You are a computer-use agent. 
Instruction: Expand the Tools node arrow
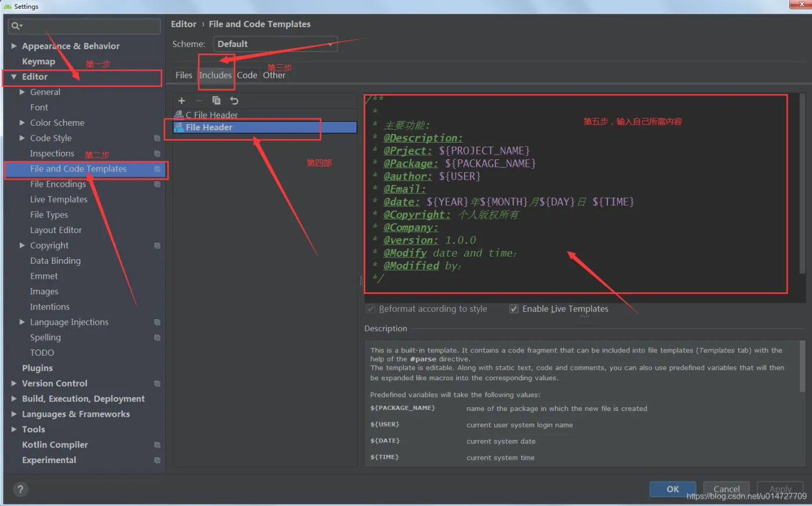coord(14,429)
